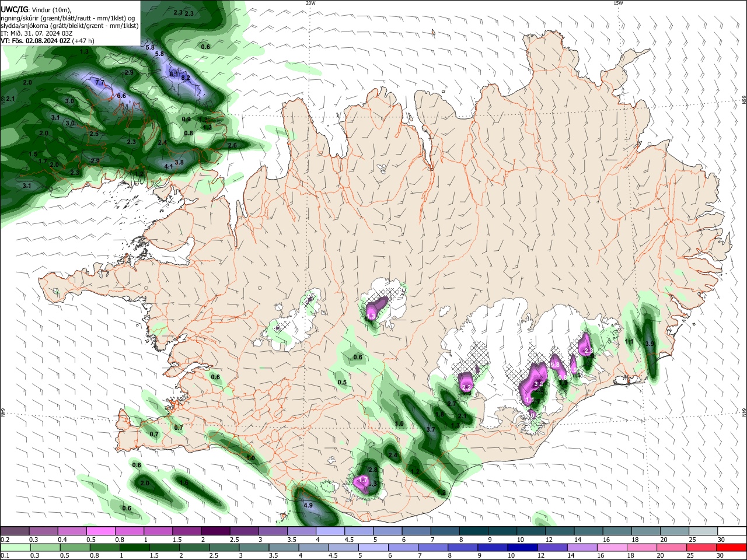Click the 'VT: Fös. 02.08.2024 02Z' valid time

36,41
